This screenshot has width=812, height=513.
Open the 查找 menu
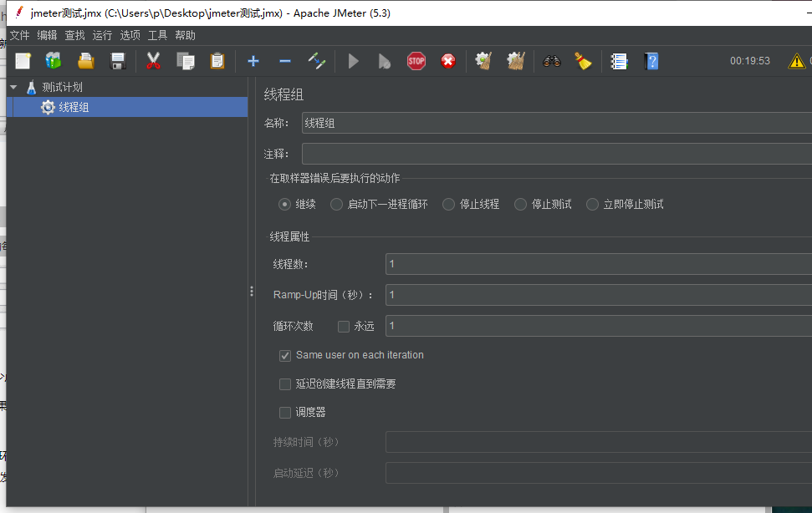(x=74, y=35)
